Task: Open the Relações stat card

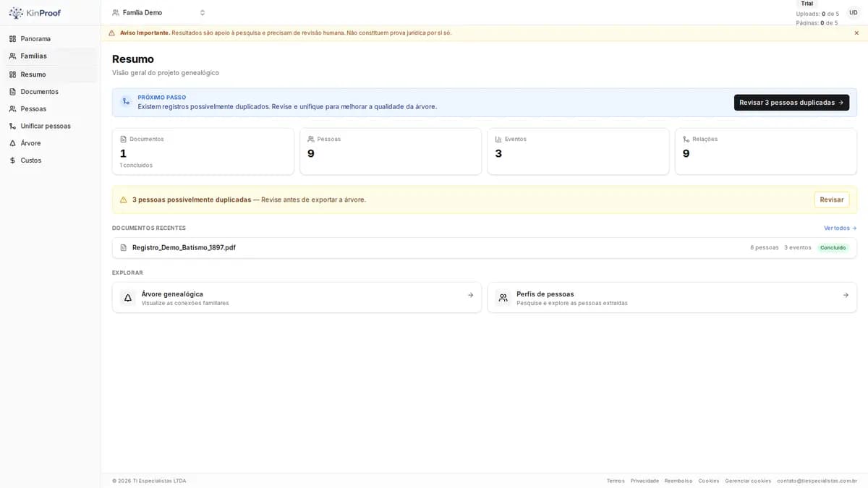Action: pos(766,152)
